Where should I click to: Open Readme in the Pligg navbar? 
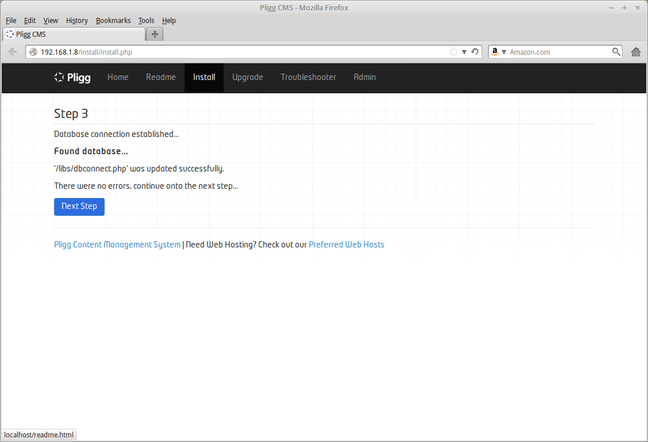click(161, 77)
